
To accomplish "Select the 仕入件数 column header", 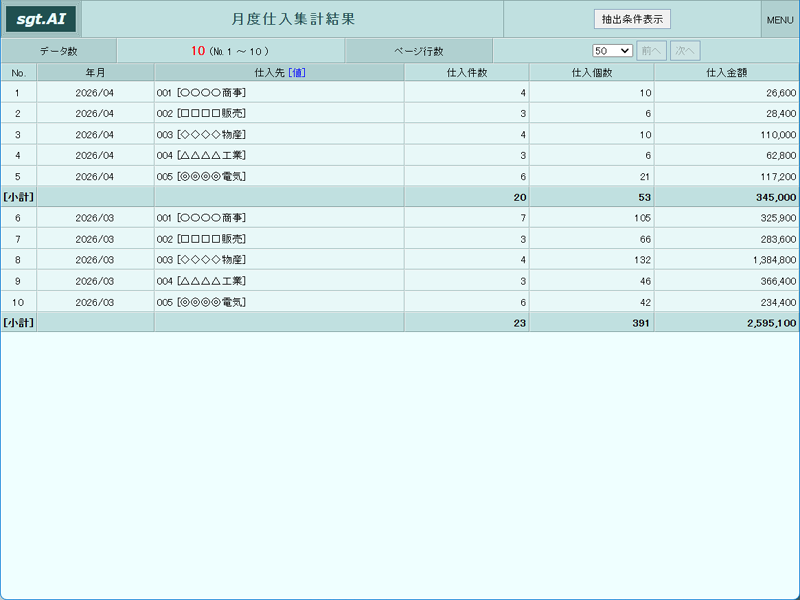I will coord(467,73).
